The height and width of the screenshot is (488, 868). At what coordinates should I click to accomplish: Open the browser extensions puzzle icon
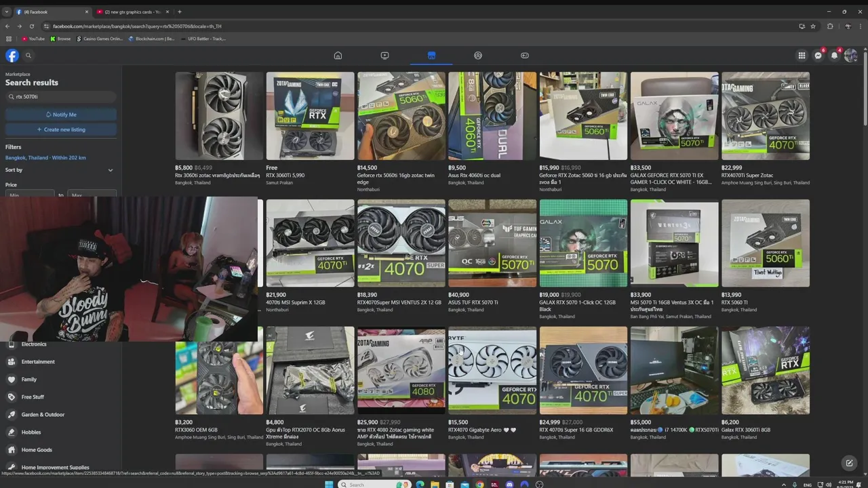tap(830, 26)
